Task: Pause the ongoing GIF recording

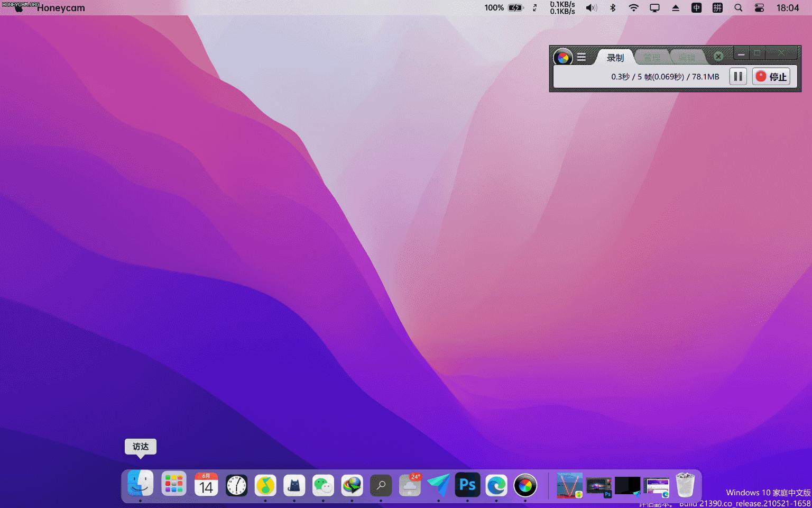Action: [738, 76]
